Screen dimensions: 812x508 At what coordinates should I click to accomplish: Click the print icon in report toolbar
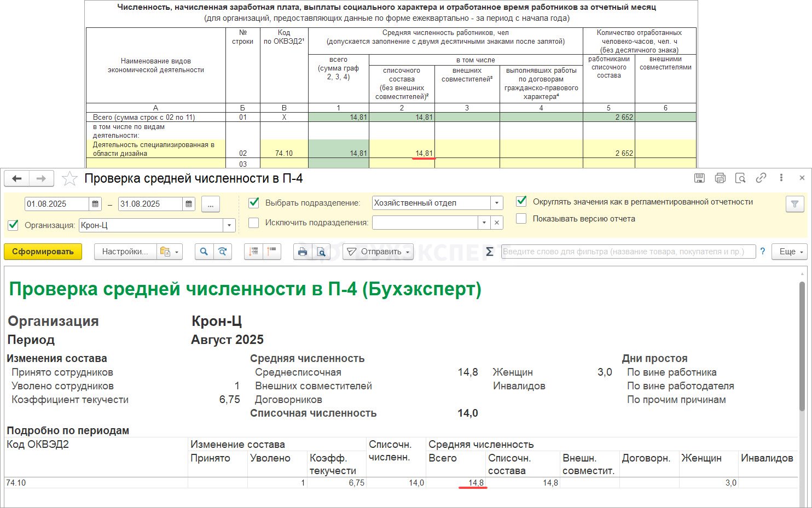pyautogui.click(x=302, y=252)
